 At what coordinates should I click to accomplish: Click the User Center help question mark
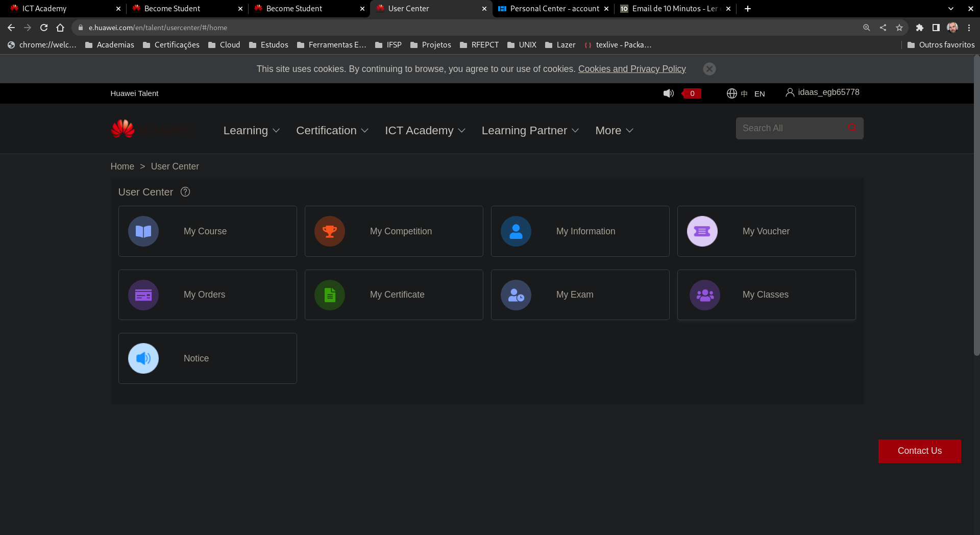(185, 191)
